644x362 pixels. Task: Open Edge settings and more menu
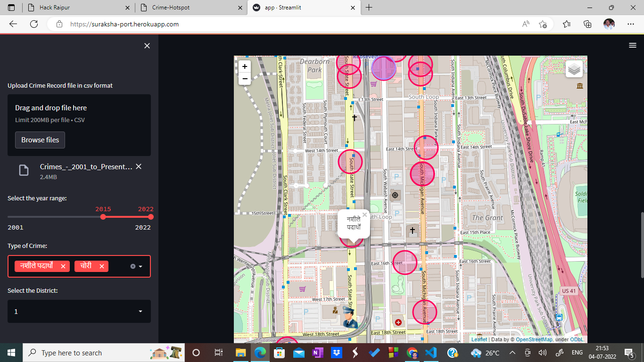[631, 24]
